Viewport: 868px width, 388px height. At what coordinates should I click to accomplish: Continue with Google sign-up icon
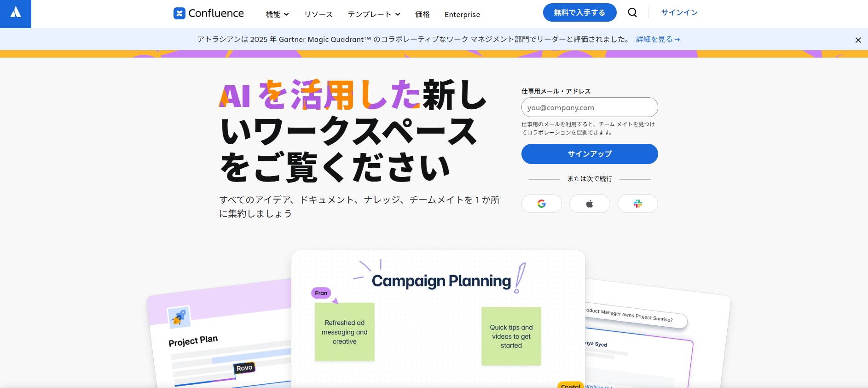[x=541, y=204]
